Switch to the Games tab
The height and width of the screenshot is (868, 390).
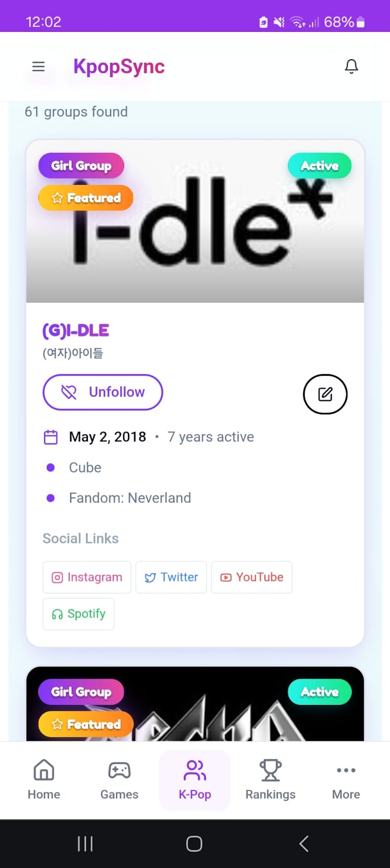pos(119,780)
